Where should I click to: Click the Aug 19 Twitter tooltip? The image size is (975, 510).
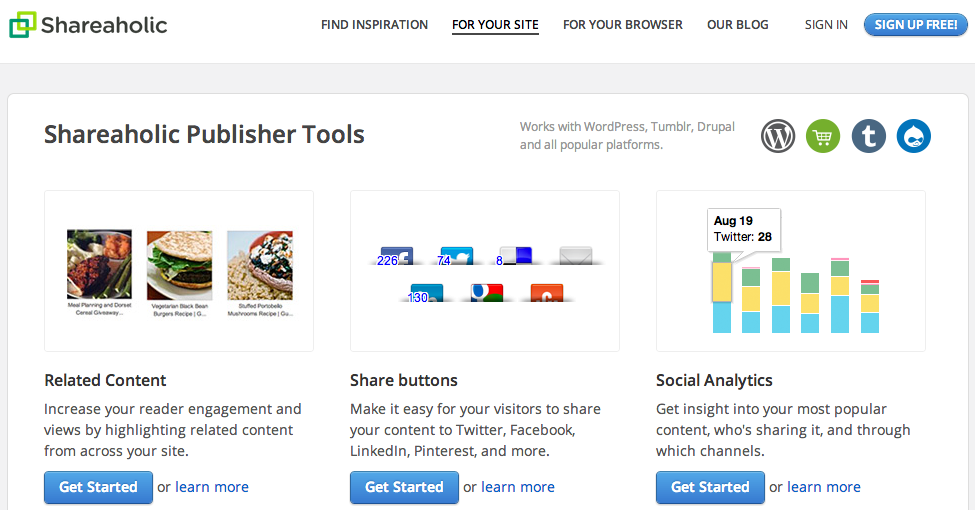tap(744, 229)
